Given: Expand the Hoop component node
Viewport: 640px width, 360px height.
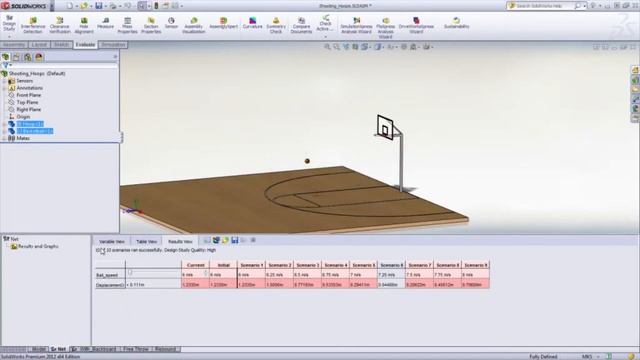Looking at the screenshot, I should (x=4, y=124).
